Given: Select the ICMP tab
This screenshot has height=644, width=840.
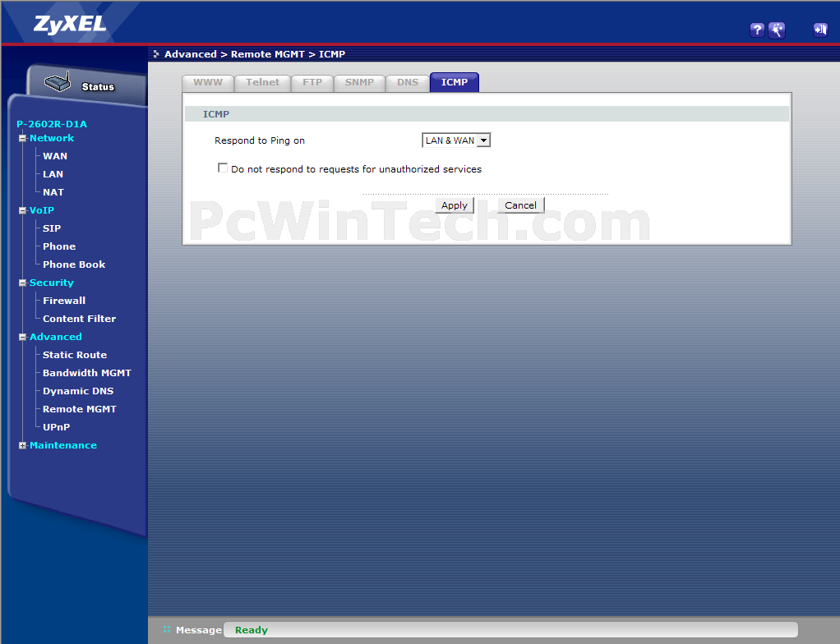Looking at the screenshot, I should pyautogui.click(x=455, y=82).
